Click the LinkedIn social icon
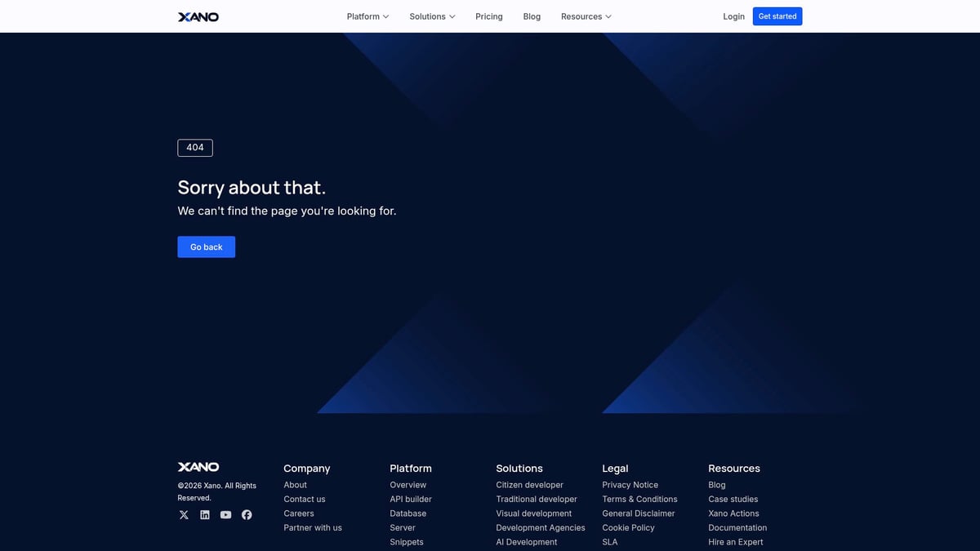This screenshot has height=551, width=980. tap(204, 514)
